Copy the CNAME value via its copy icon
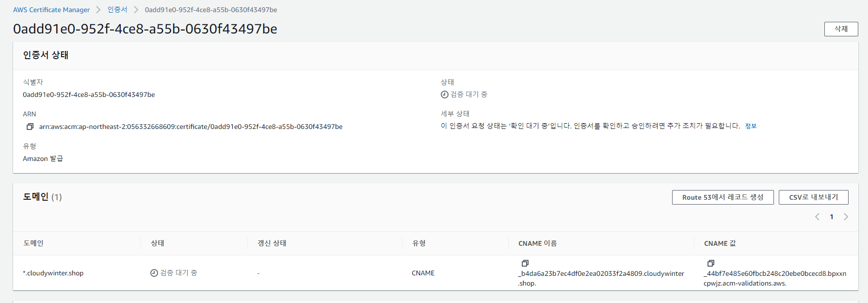Viewport: 868px width, 303px height. click(710, 263)
